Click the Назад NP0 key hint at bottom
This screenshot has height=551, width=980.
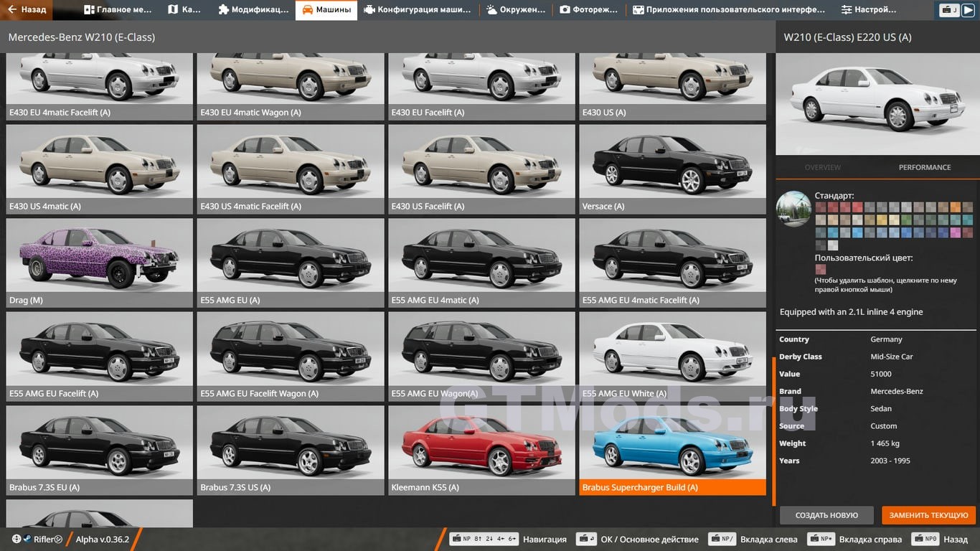(939, 539)
